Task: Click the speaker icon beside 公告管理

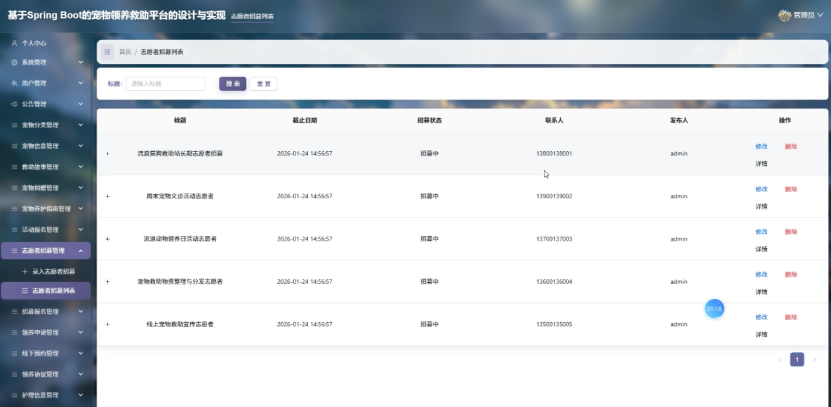Action: pos(14,104)
